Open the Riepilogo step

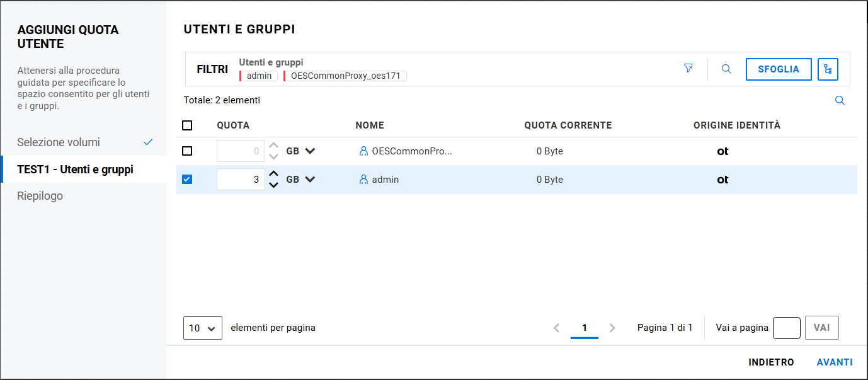point(40,196)
